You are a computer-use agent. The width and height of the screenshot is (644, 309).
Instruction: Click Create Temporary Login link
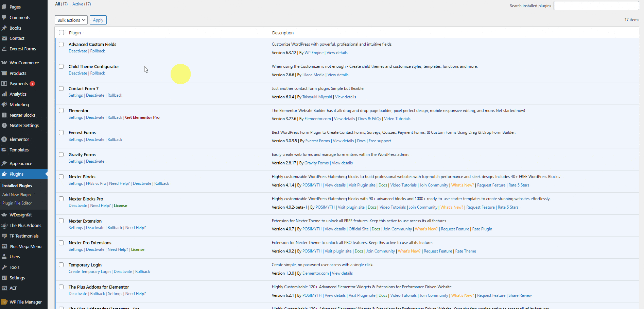pyautogui.click(x=90, y=272)
